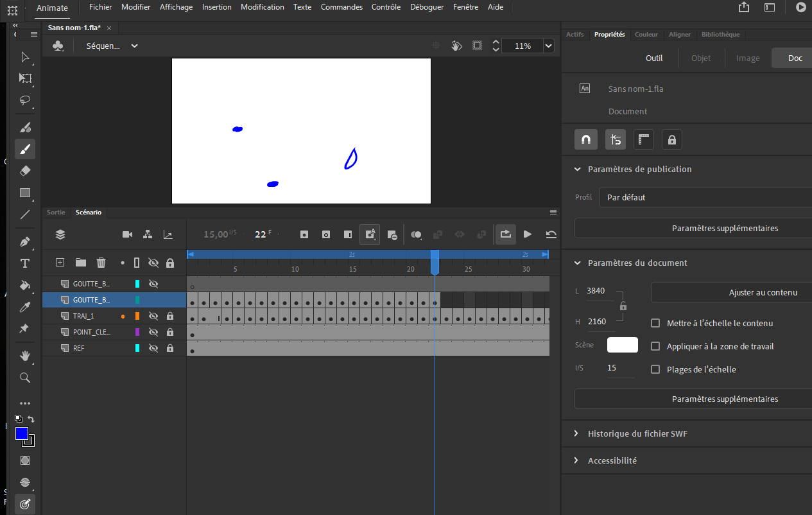Select the Fluid Brush tool
This screenshot has width=812, height=515.
pos(25,127)
